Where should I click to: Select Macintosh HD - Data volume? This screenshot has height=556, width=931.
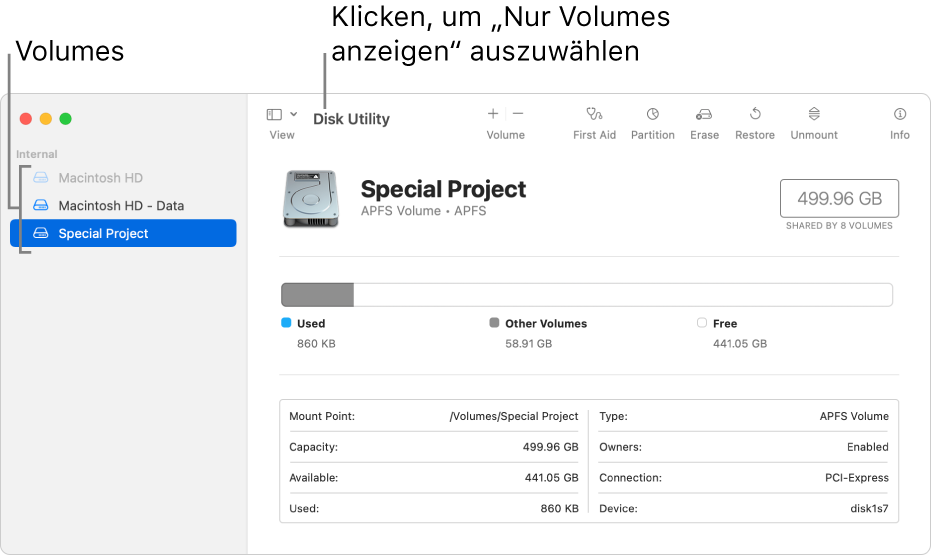pos(123,206)
